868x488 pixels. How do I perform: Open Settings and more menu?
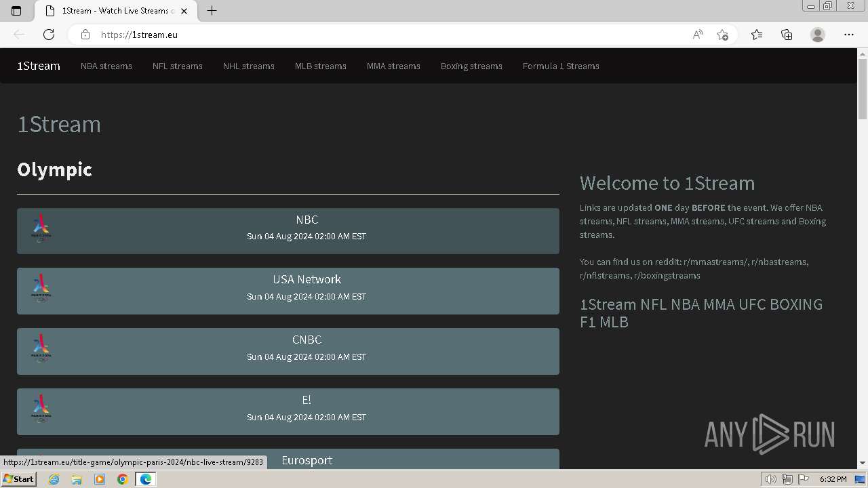pyautogui.click(x=849, y=35)
